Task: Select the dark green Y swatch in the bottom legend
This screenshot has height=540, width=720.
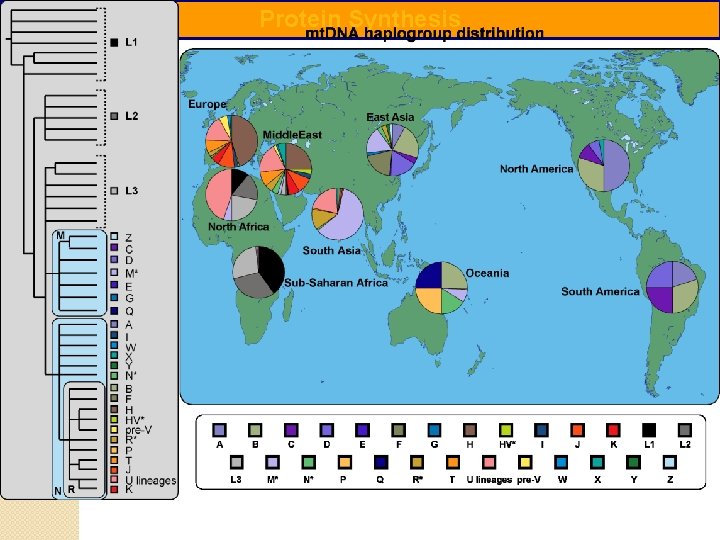Action: (x=633, y=462)
